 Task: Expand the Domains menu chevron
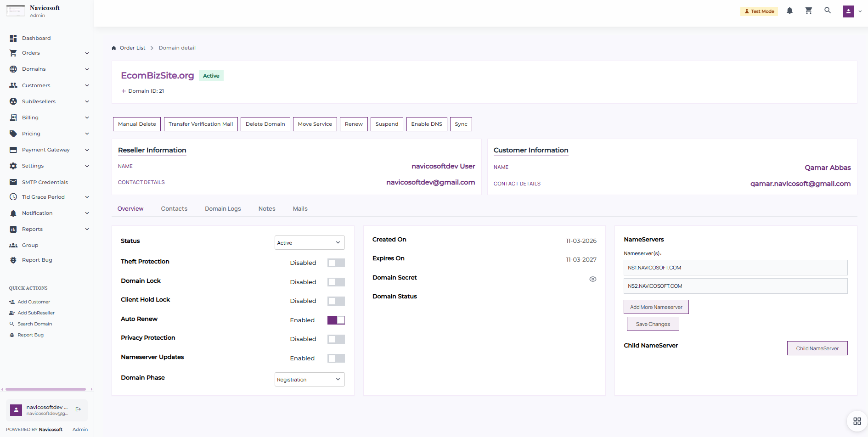[87, 69]
